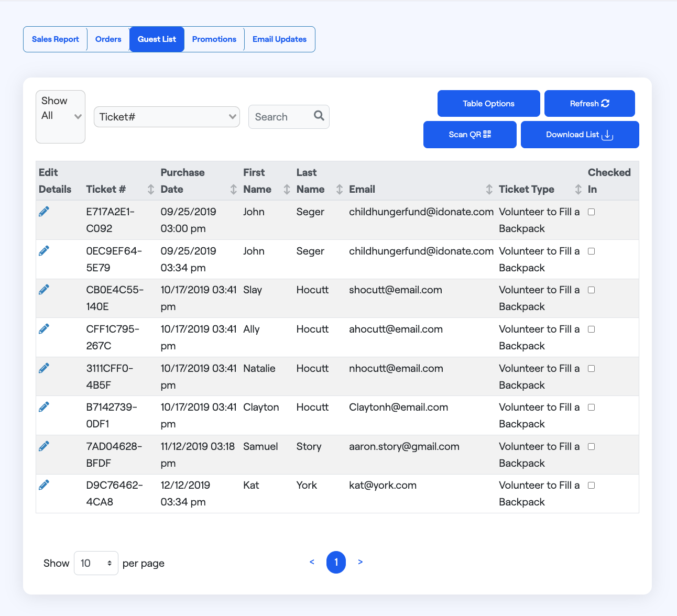Image resolution: width=677 pixels, height=616 pixels.
Task: Check in ticket E717A2E1-C092
Action: coord(591,212)
